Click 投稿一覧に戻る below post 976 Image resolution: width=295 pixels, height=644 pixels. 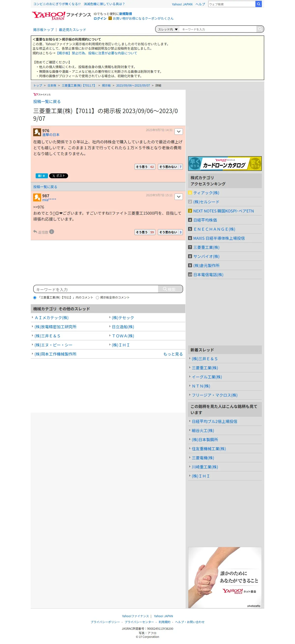tap(45, 187)
